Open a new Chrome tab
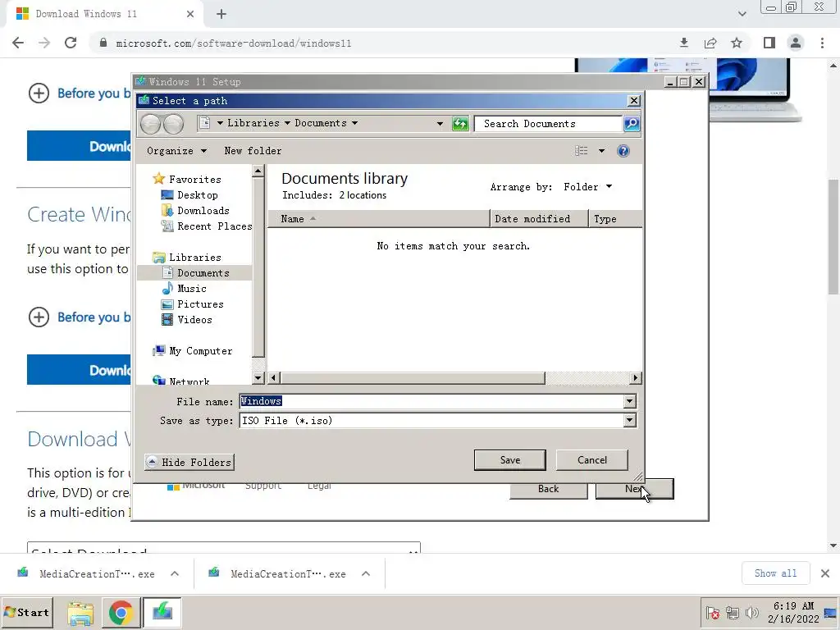The height and width of the screenshot is (630, 840). pos(221,15)
